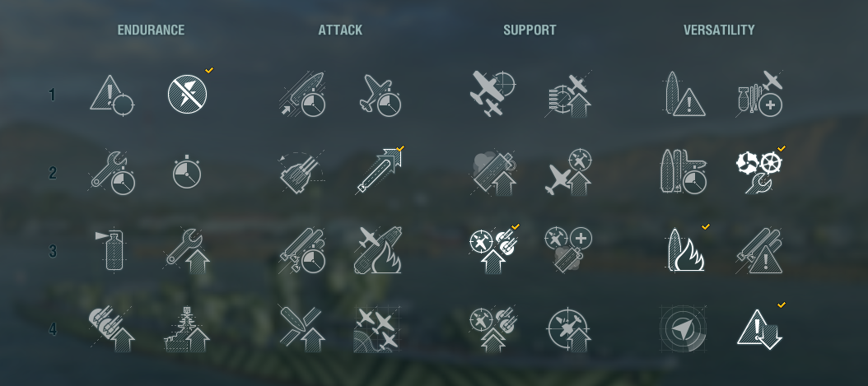Click the Versatility column header
The width and height of the screenshot is (868, 386).
(x=719, y=30)
